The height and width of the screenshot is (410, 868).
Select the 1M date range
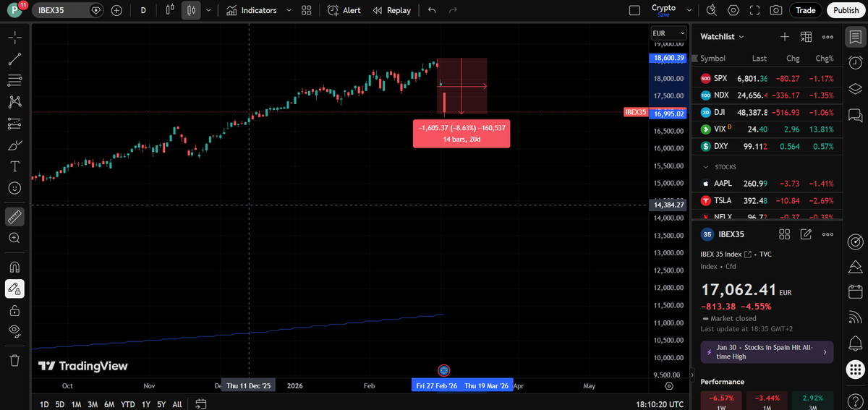[76, 404]
